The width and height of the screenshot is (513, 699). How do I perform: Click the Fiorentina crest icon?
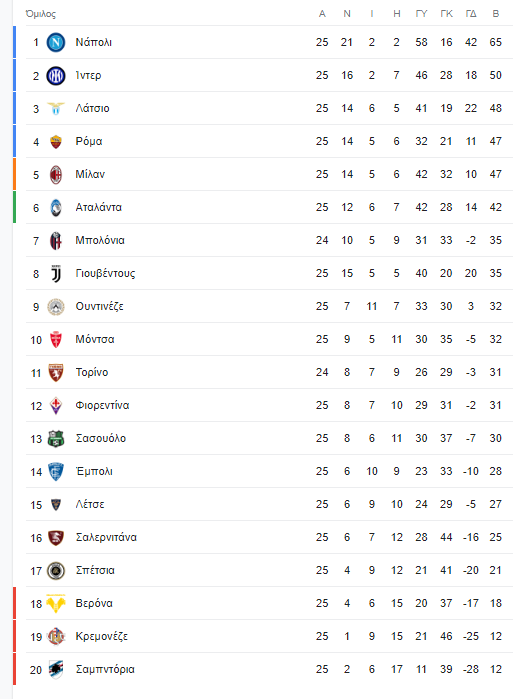[56, 406]
